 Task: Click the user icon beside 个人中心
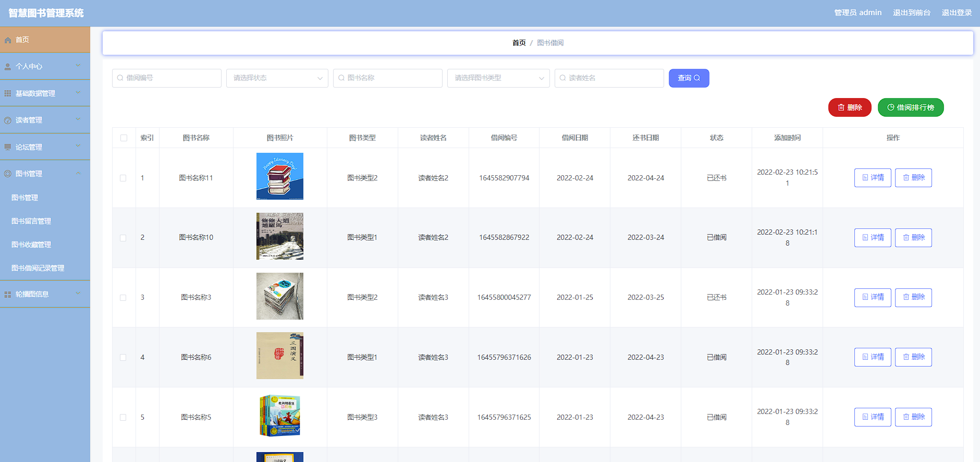8,67
